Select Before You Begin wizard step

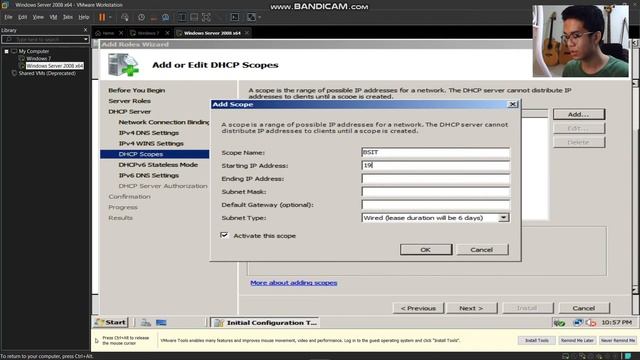(137, 90)
